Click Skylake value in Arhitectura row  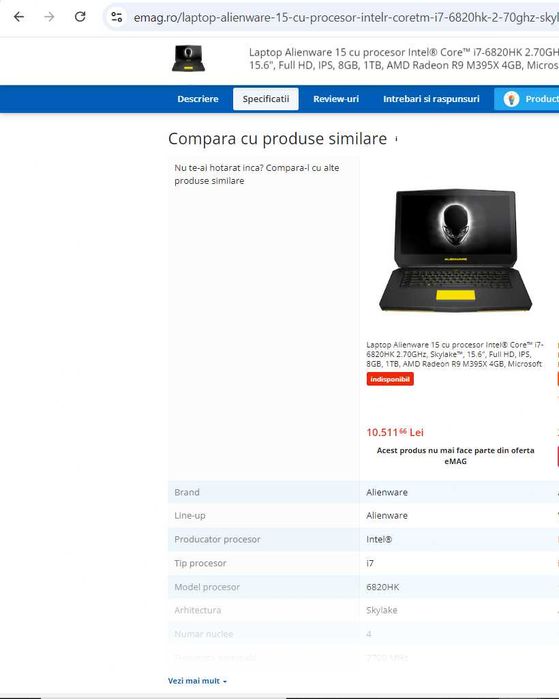tap(382, 610)
